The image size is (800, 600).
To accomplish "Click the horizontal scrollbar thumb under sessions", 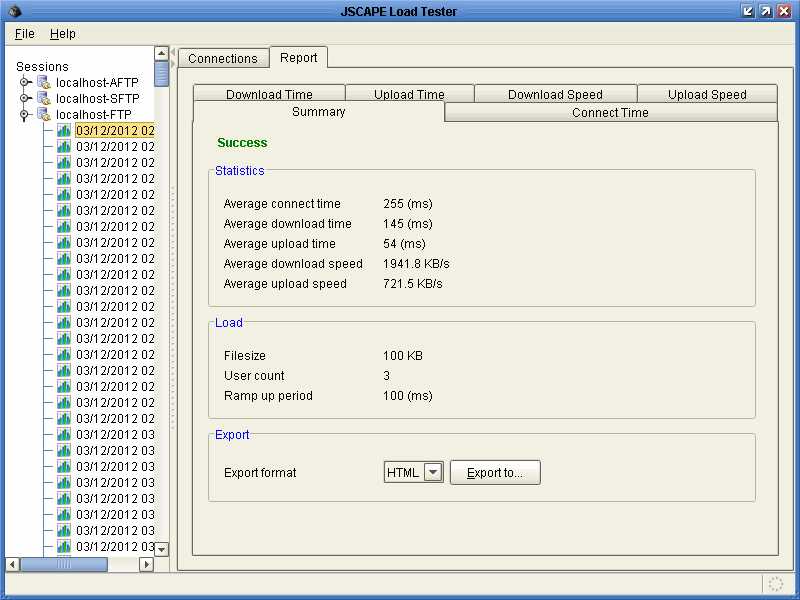I will [64, 564].
